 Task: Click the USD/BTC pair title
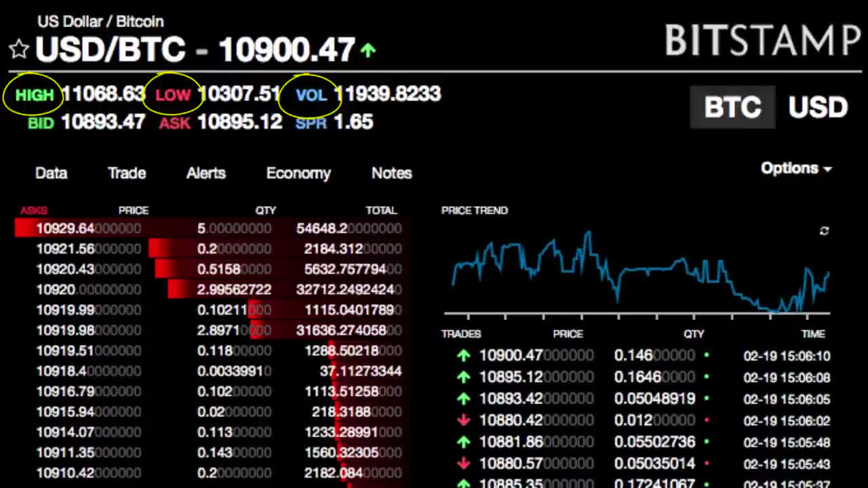click(x=111, y=49)
